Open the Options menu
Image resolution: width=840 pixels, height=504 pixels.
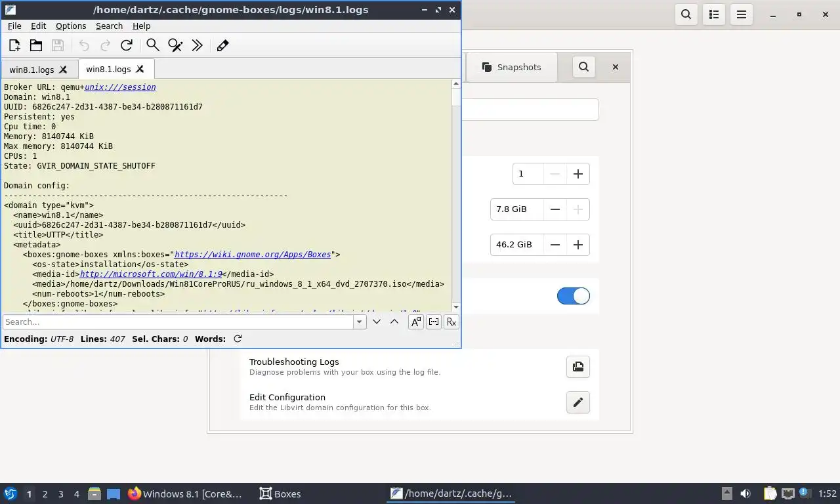(x=71, y=26)
